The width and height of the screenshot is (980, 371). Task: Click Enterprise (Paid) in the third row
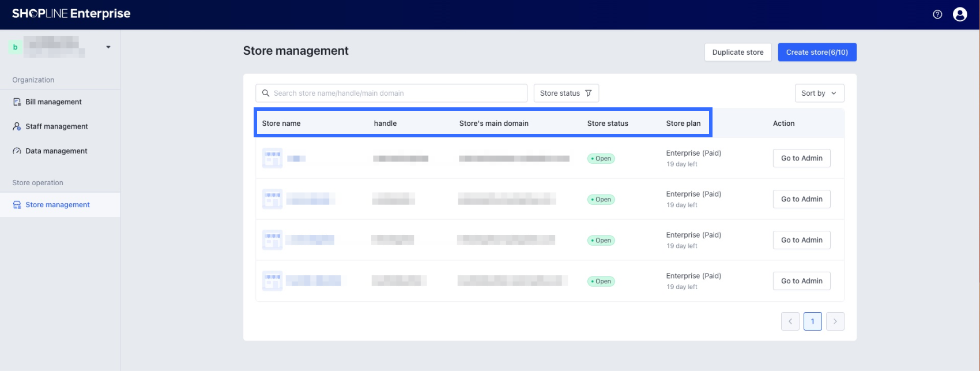[693, 235]
